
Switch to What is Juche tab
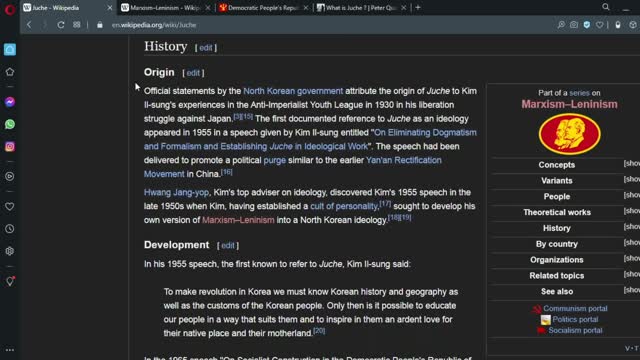tap(362, 8)
